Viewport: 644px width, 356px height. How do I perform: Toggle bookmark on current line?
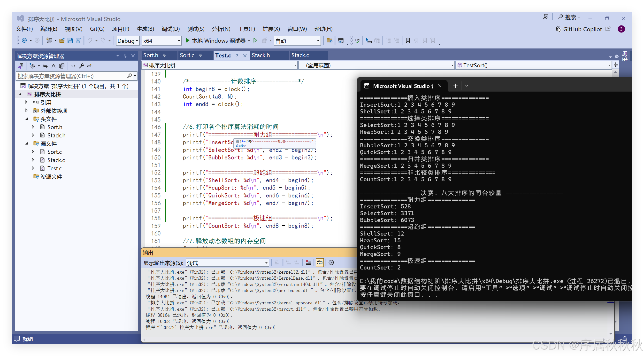pos(408,40)
